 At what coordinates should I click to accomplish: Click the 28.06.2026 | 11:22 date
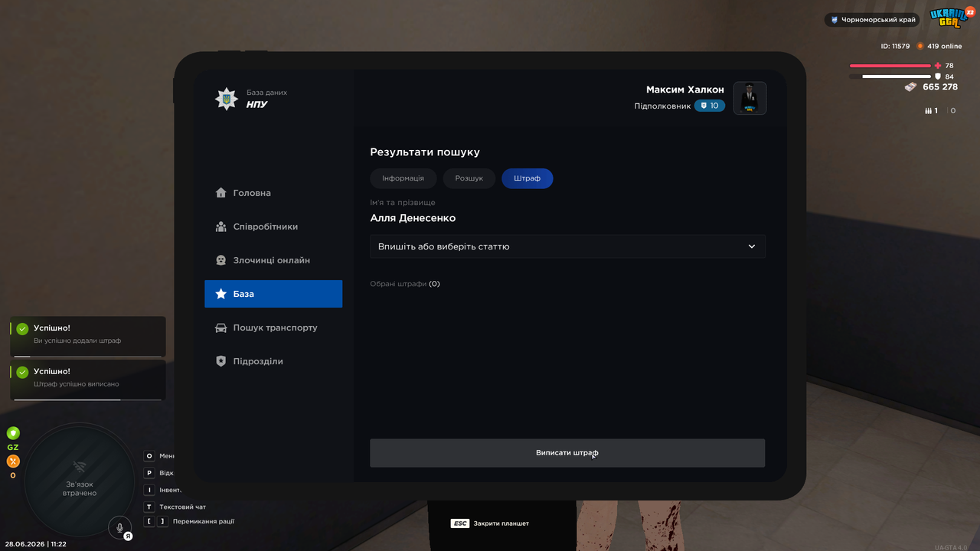click(35, 544)
